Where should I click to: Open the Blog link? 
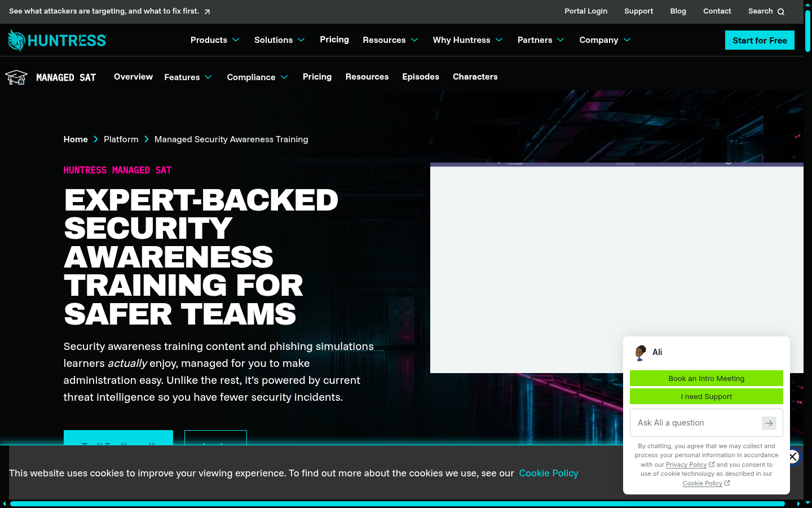678,11
